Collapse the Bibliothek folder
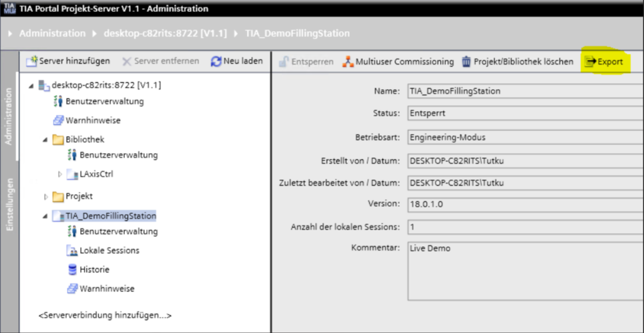 tap(45, 140)
